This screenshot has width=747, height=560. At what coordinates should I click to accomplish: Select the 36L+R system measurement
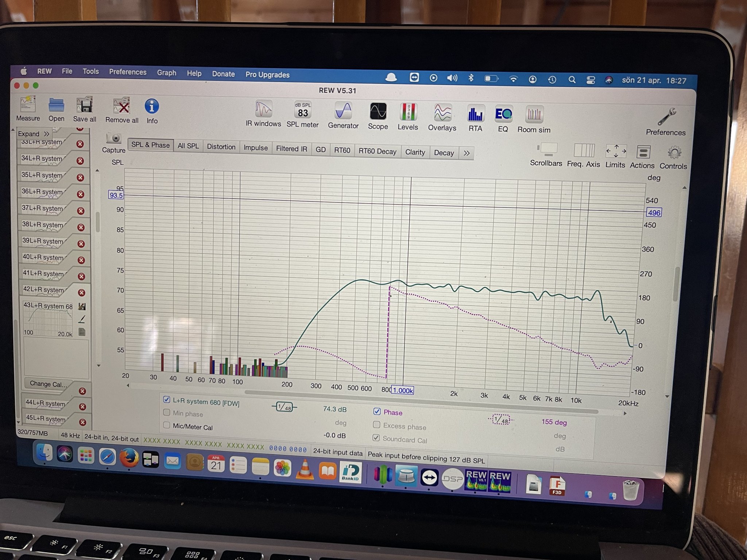click(x=42, y=191)
